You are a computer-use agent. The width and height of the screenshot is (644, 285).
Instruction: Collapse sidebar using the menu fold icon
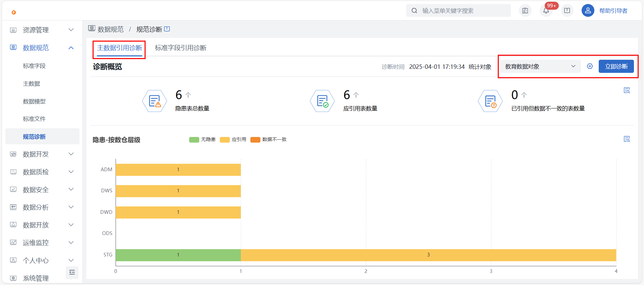coord(72,272)
